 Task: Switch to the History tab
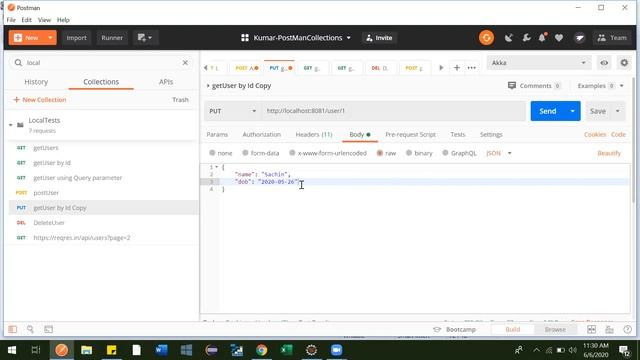point(36,82)
